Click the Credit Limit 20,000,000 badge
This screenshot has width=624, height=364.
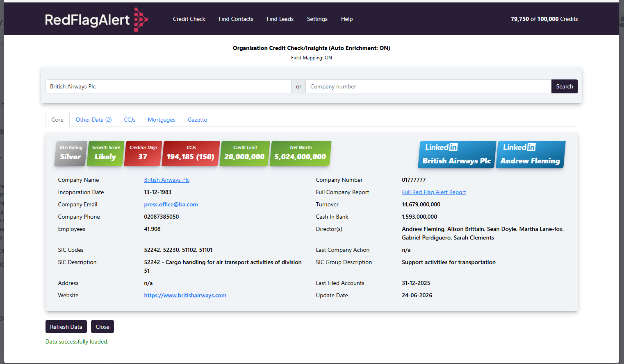(245, 154)
